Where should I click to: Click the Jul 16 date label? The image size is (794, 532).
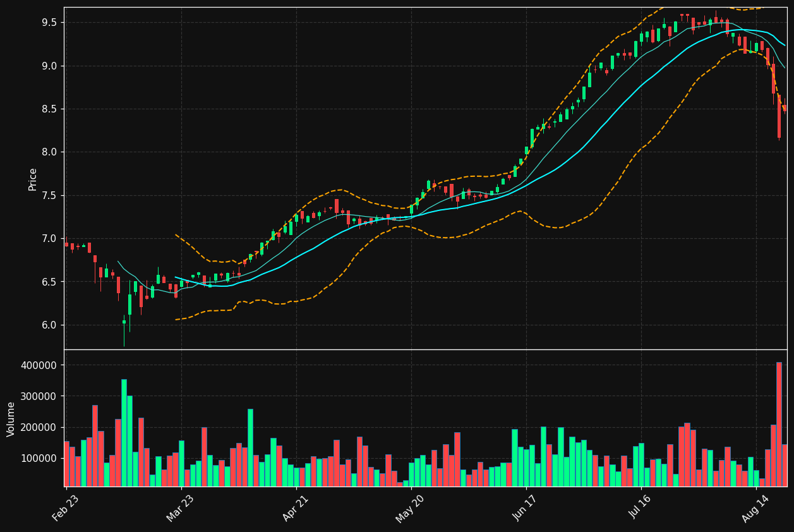tap(641, 508)
